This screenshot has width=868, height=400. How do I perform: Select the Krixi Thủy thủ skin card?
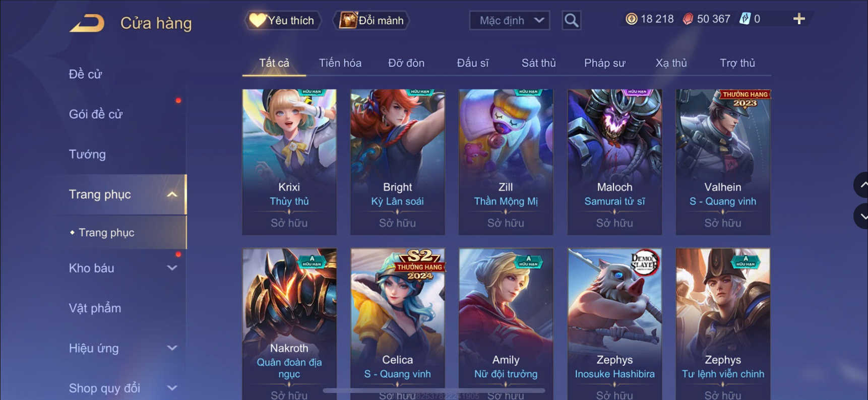tap(289, 162)
